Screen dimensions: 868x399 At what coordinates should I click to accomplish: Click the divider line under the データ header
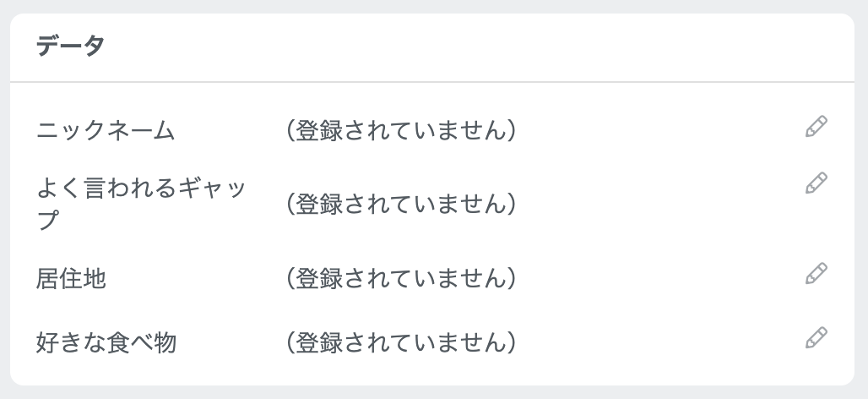(x=432, y=82)
